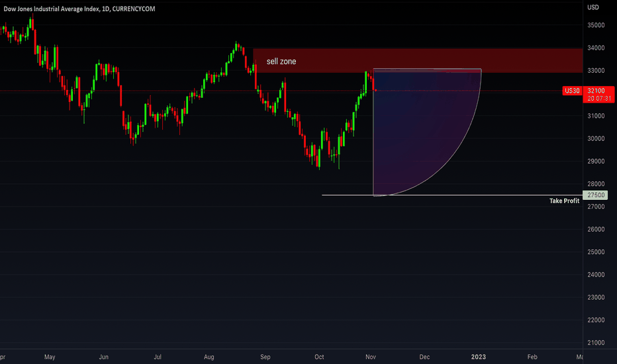This screenshot has height=364, width=617.
Task: Click the 24000 price axis label
Action: pyautogui.click(x=596, y=275)
